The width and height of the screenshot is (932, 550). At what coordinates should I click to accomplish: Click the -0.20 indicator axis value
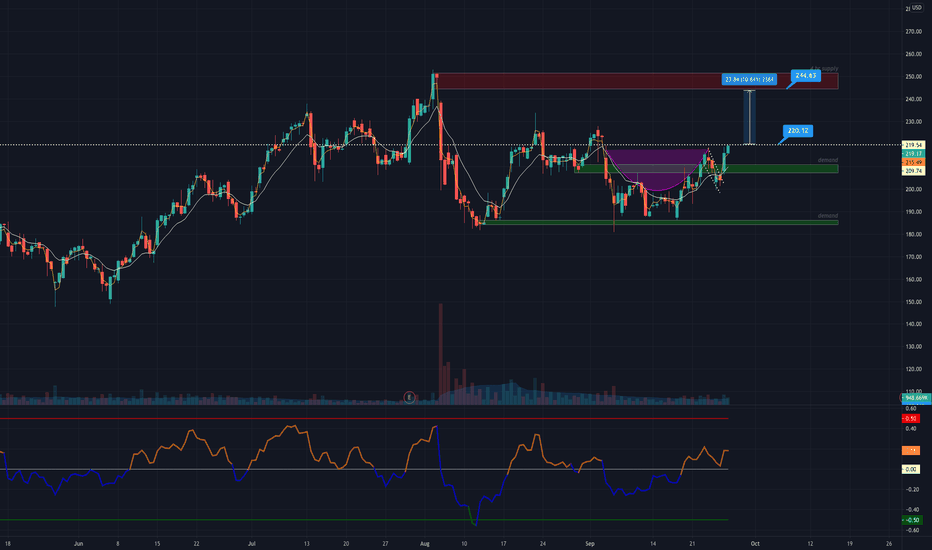pyautogui.click(x=912, y=489)
